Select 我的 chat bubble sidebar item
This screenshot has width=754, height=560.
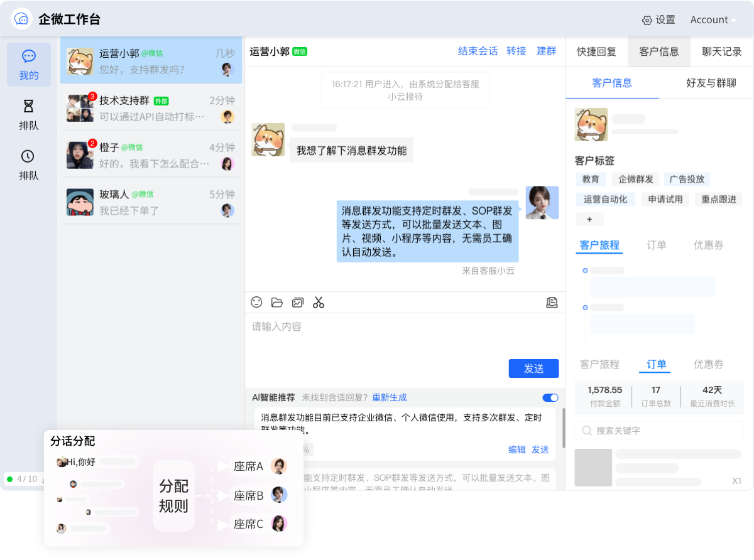coord(29,65)
